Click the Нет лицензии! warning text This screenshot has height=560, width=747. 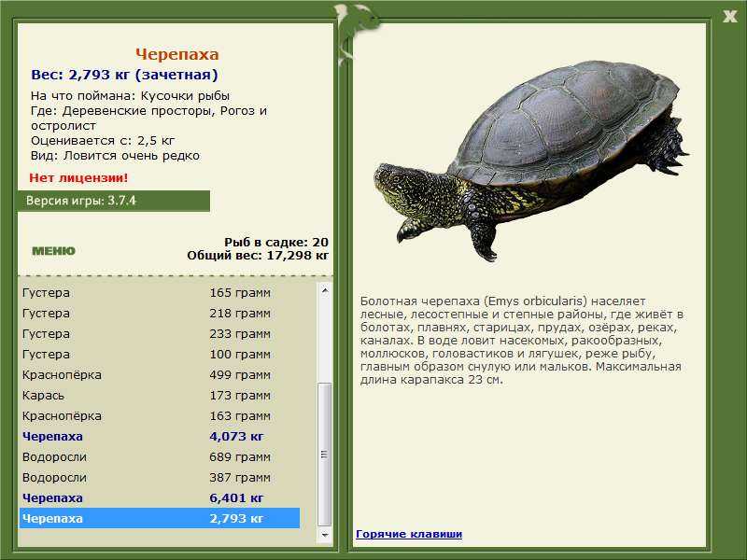(78, 178)
